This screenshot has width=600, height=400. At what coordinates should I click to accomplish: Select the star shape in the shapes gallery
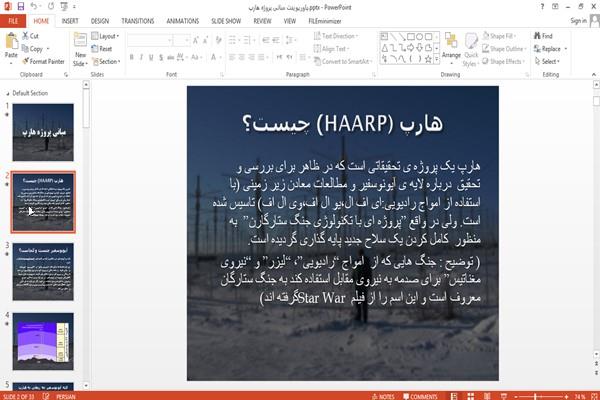coord(428,59)
